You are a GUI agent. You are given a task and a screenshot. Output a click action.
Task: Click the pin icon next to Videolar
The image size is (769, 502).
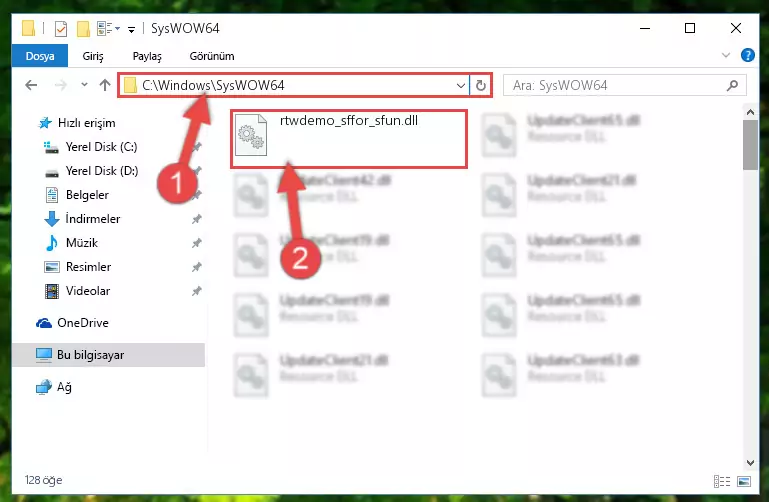197,291
